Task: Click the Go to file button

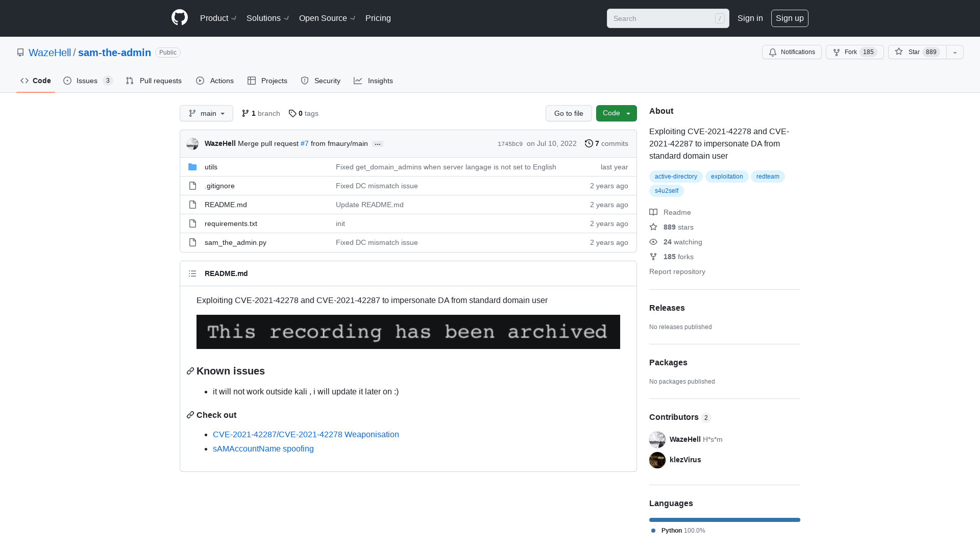Action: [569, 113]
